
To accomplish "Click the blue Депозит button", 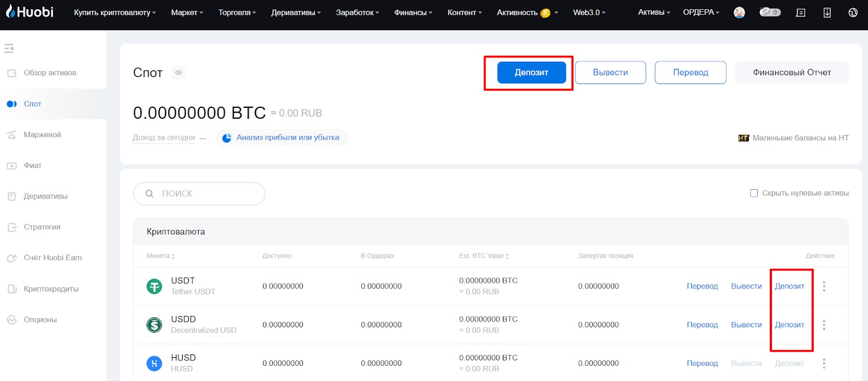I will (x=532, y=73).
